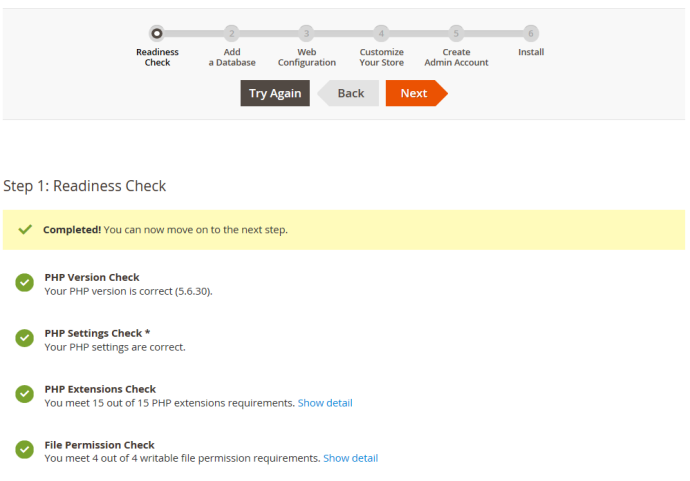Select step 3 Web Configuration circle
Screen dimensions: 690x481
pyautogui.click(x=306, y=33)
